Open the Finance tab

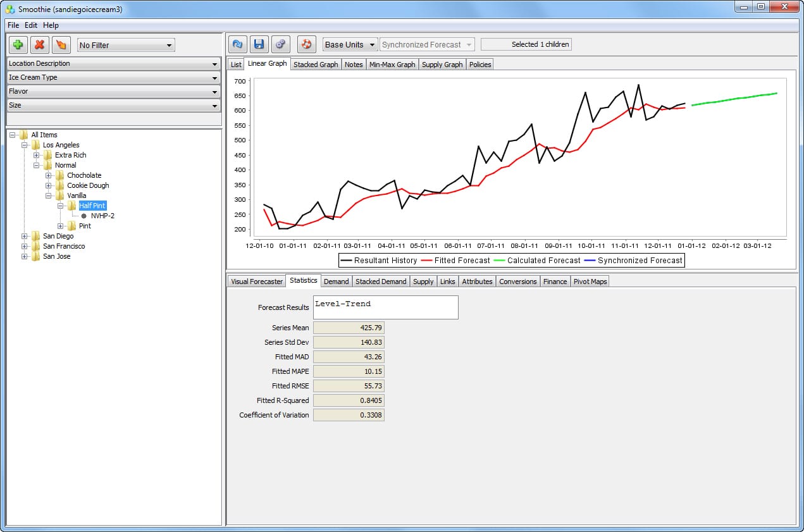(x=555, y=281)
